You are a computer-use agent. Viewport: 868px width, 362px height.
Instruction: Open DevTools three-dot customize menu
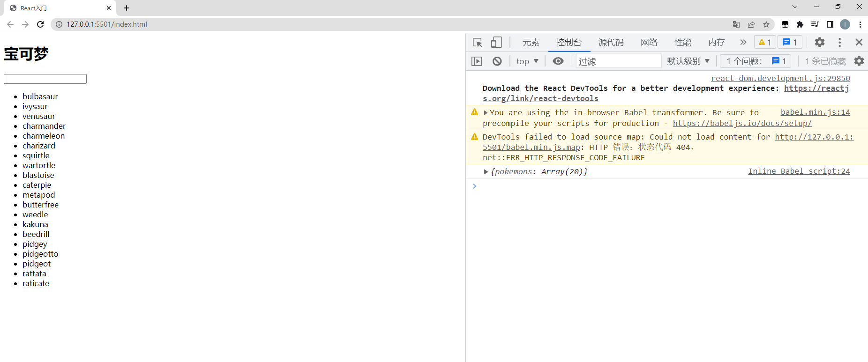point(839,42)
